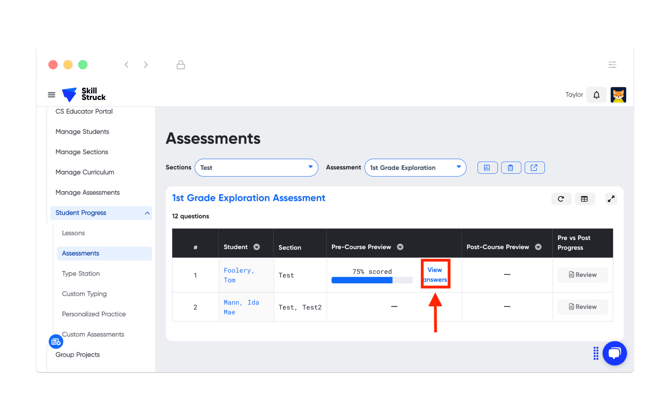The image size is (670, 418).
Task: Open the hamburger menu beside Skill Struck logo
Action: (x=52, y=95)
